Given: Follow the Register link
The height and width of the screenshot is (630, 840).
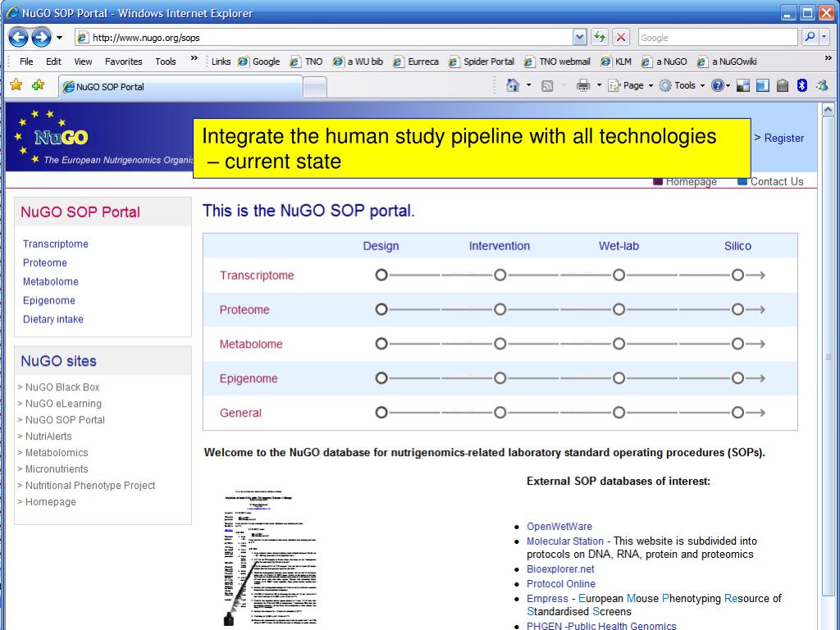Looking at the screenshot, I should coord(783,138).
